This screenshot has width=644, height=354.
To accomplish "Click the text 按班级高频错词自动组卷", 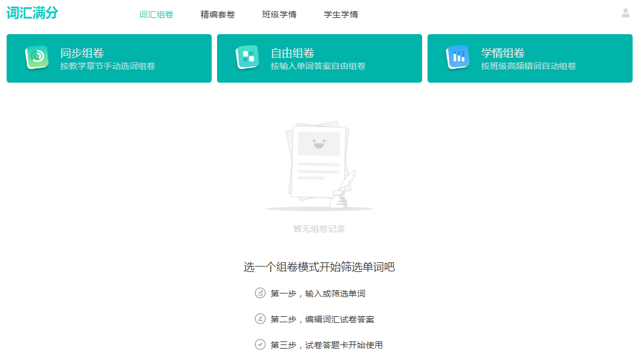I will [529, 66].
